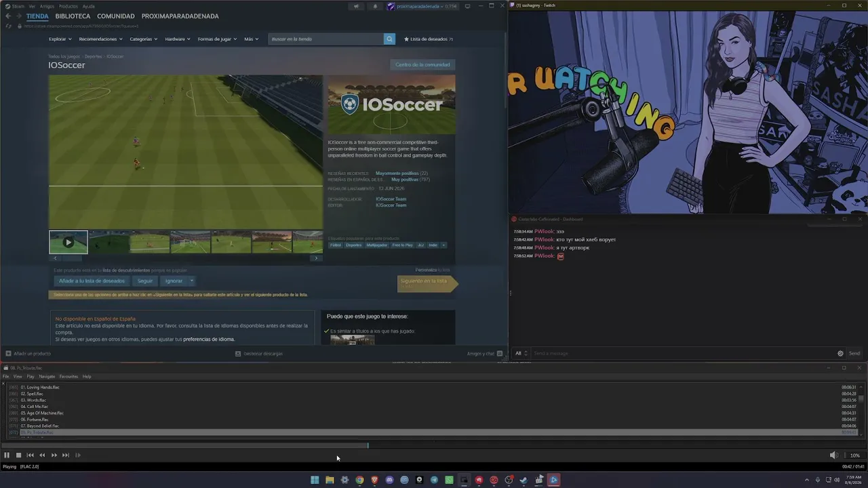
Task: Go back with Steam's back arrow
Action: (8, 16)
